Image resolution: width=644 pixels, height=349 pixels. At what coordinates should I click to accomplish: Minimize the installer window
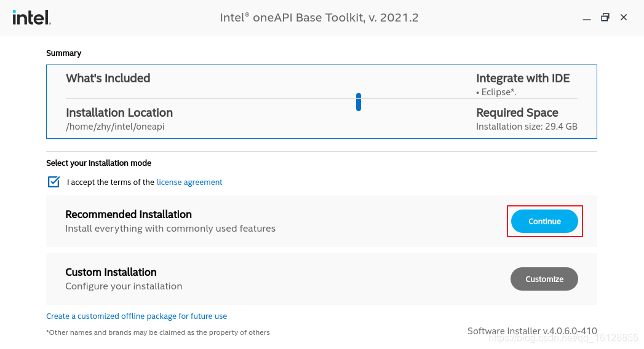coord(587,18)
